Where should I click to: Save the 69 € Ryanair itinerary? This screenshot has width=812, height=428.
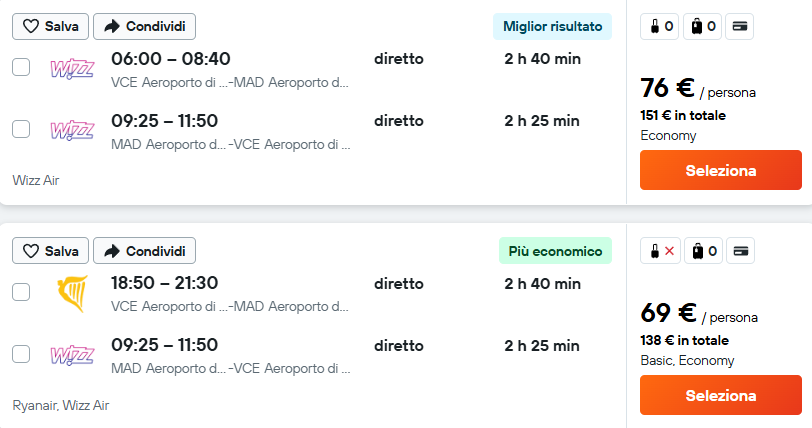pos(50,251)
